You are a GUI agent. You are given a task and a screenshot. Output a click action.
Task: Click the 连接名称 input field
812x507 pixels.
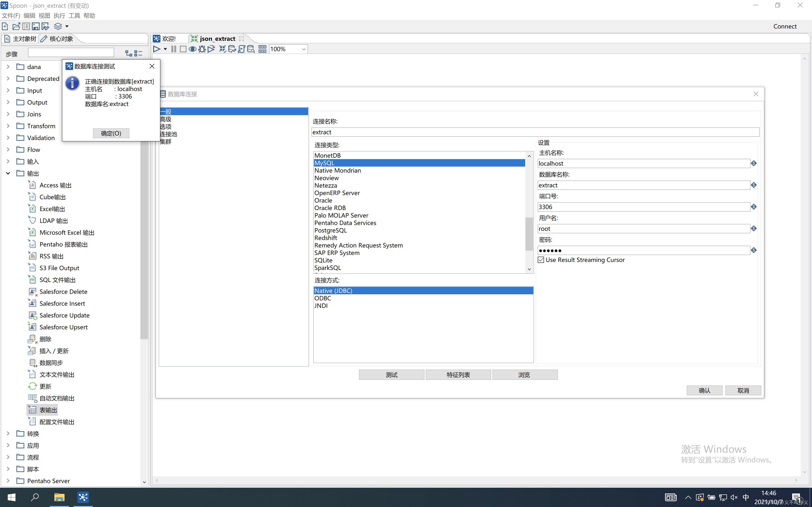535,132
